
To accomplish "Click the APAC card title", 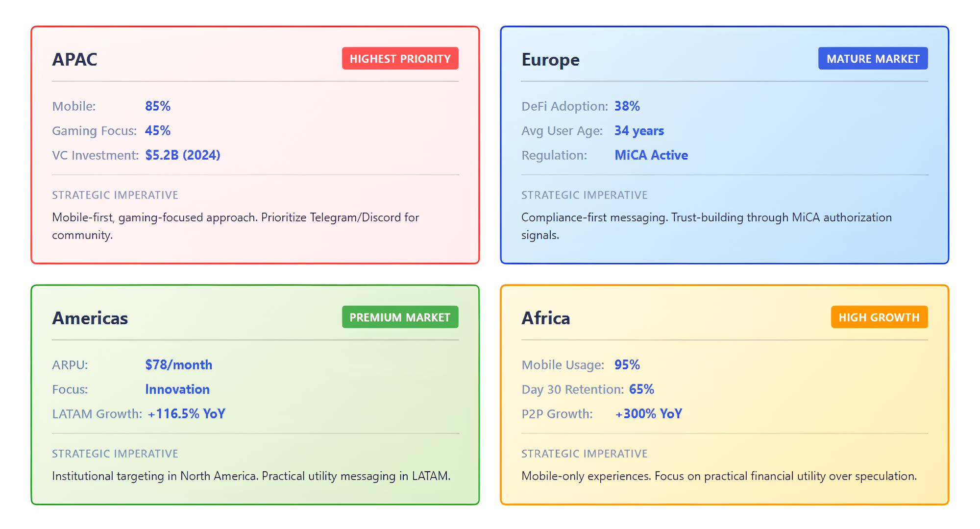I will [75, 59].
